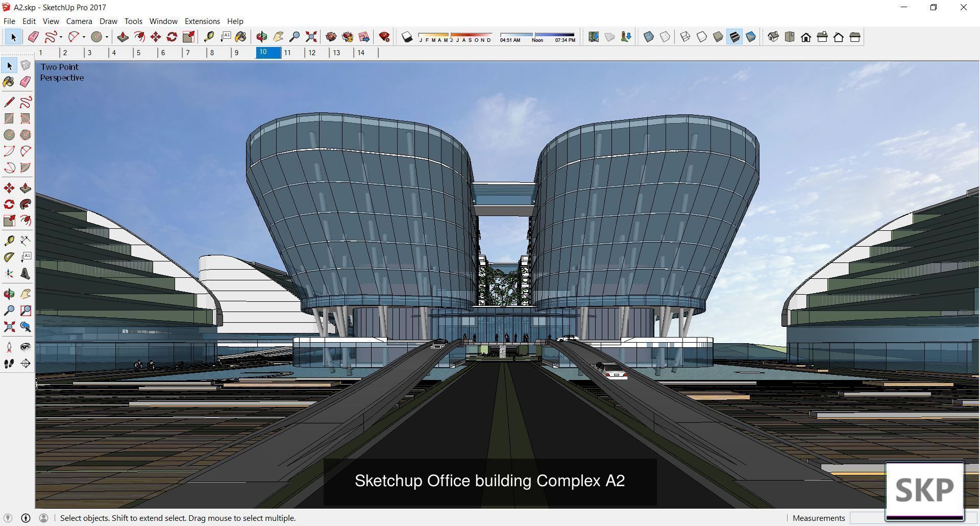Screen dimensions: 980x526
Task: Select the 3D Text tool
Action: [x=26, y=274]
